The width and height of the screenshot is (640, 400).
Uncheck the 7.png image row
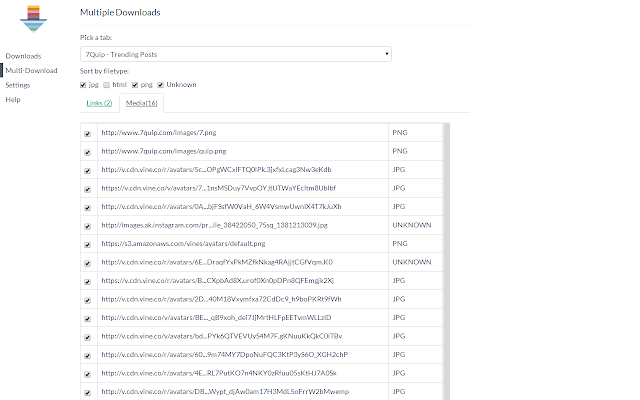[x=87, y=134]
